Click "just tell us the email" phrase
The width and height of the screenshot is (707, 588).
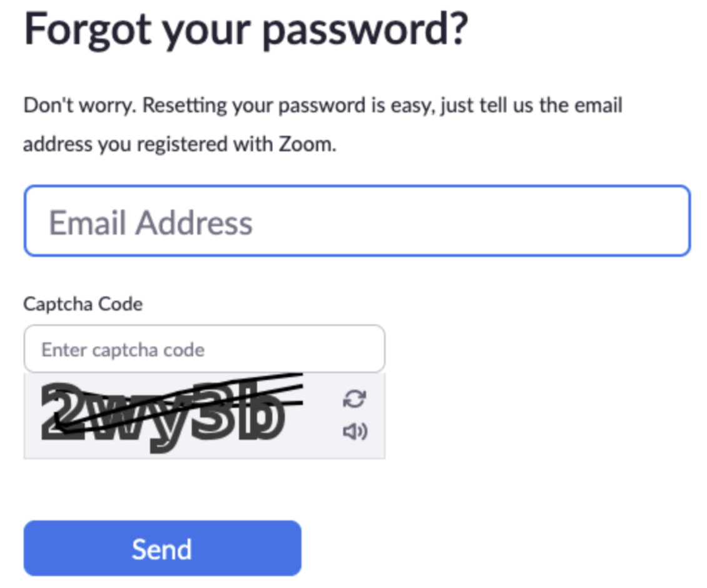coord(531,105)
